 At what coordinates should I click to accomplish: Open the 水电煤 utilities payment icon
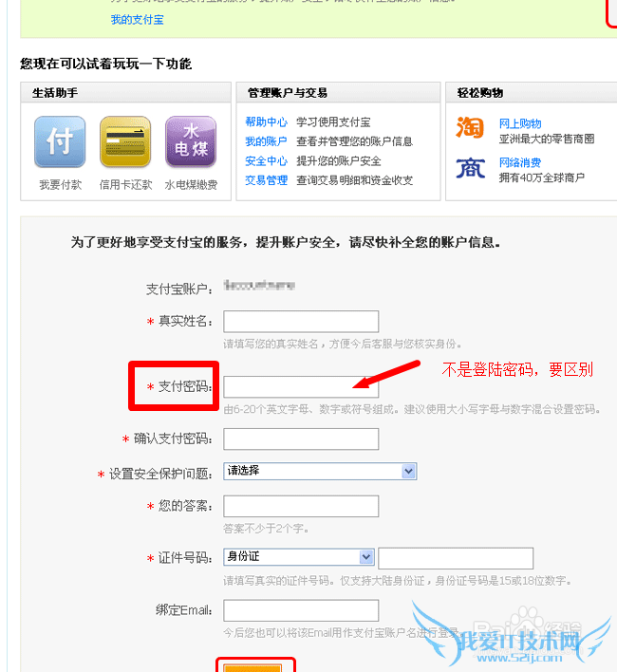pyautogui.click(x=191, y=141)
